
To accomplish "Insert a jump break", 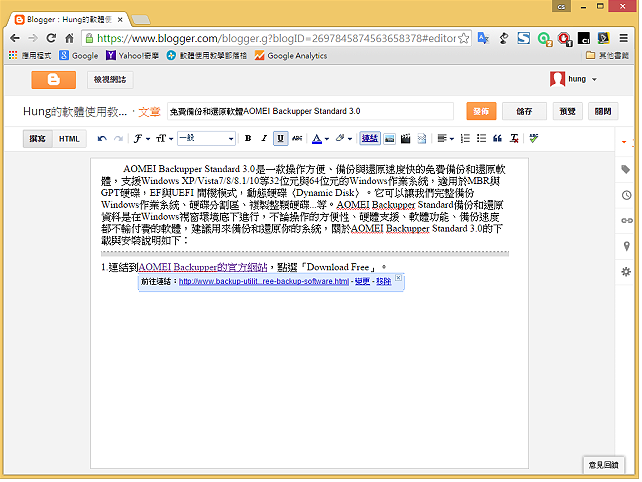I will (422, 139).
